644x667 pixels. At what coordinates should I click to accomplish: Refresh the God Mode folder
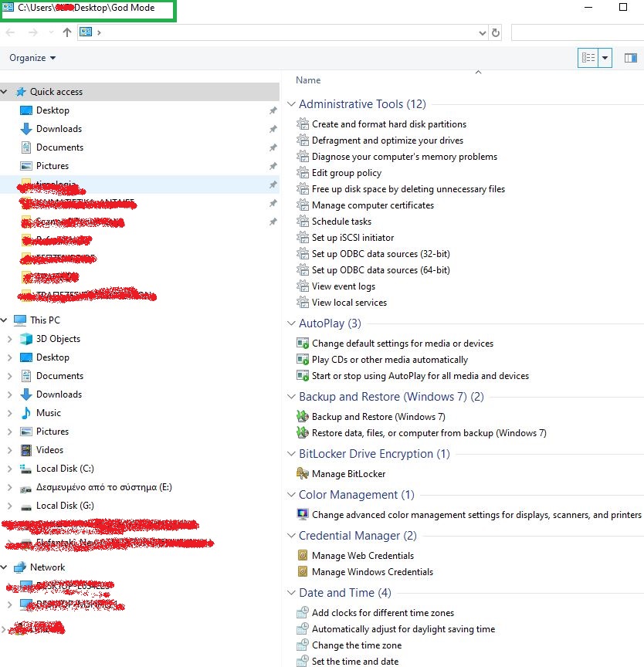(x=496, y=32)
